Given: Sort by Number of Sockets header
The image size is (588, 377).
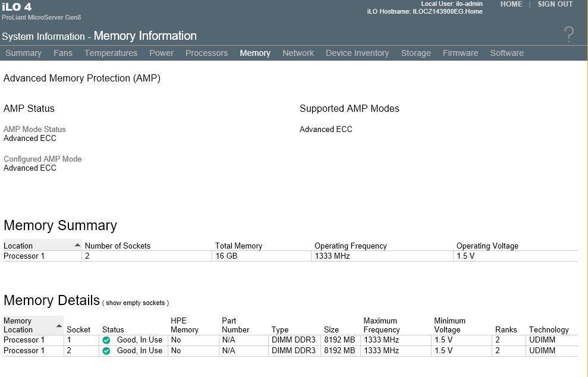Looking at the screenshot, I should tap(117, 246).
